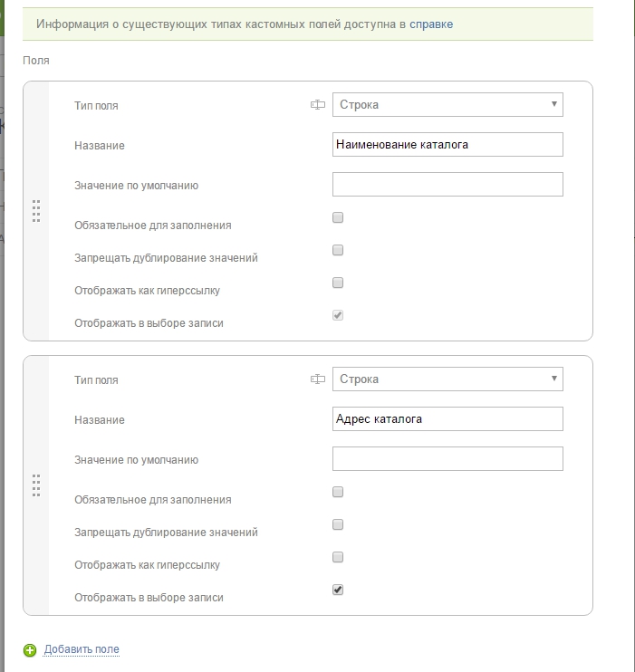The width and height of the screenshot is (635, 672).
Task: Click the field type icon beside the first Строка dropdown
Action: pos(317,105)
